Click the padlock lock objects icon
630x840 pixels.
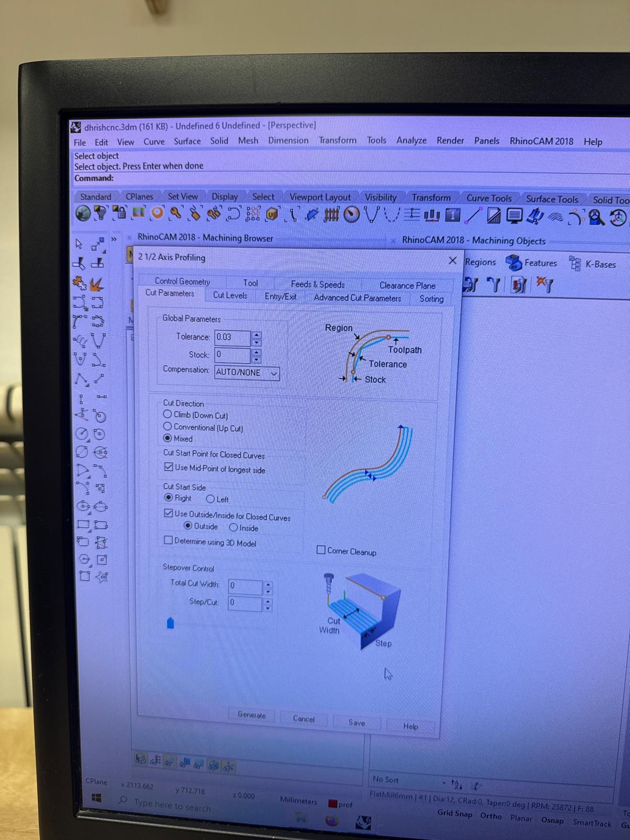click(119, 214)
